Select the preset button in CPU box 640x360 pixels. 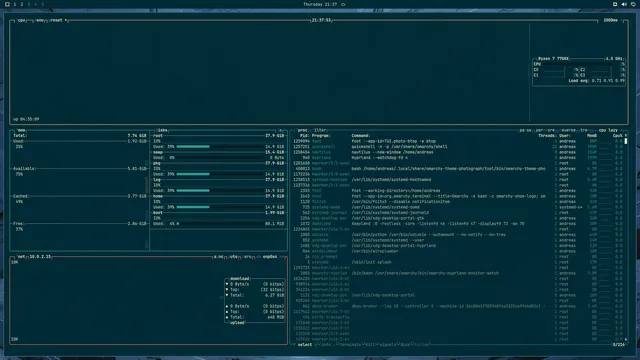[x=57, y=20]
